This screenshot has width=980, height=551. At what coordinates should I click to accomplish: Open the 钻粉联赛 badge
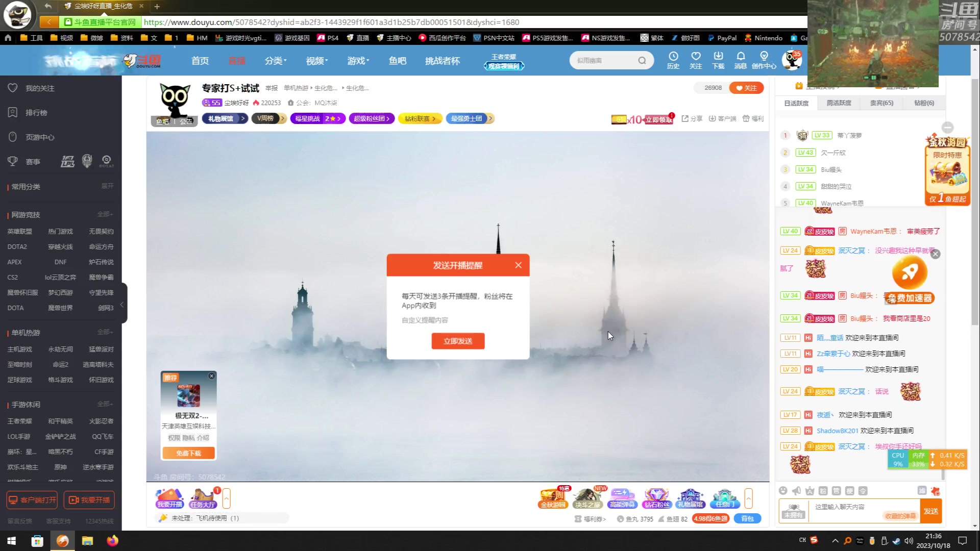tap(420, 118)
